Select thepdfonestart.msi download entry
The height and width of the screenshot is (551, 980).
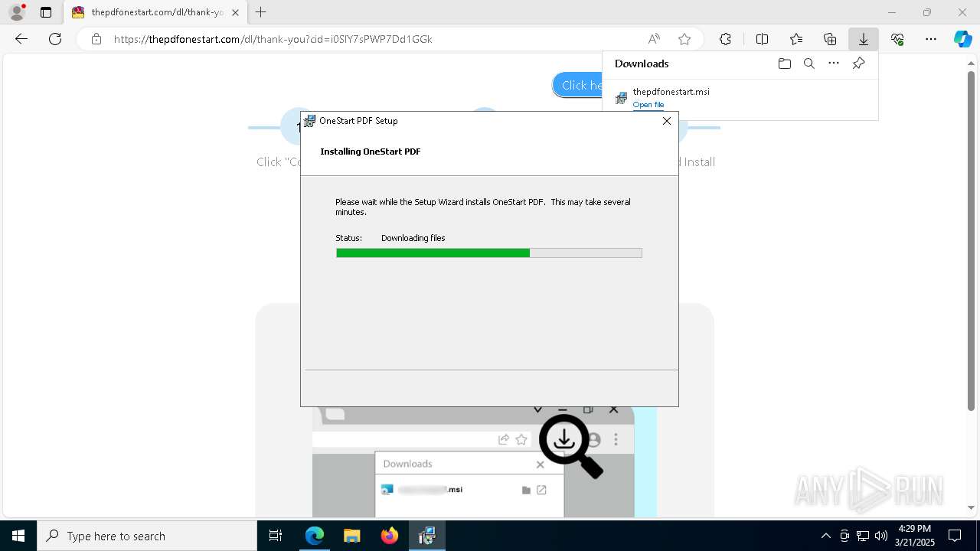point(740,98)
